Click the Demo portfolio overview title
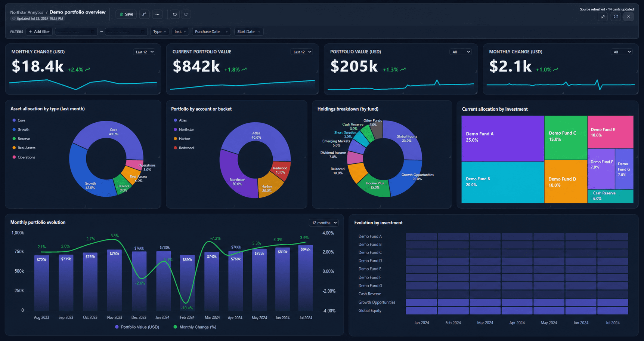This screenshot has height=341, width=644. (x=78, y=12)
